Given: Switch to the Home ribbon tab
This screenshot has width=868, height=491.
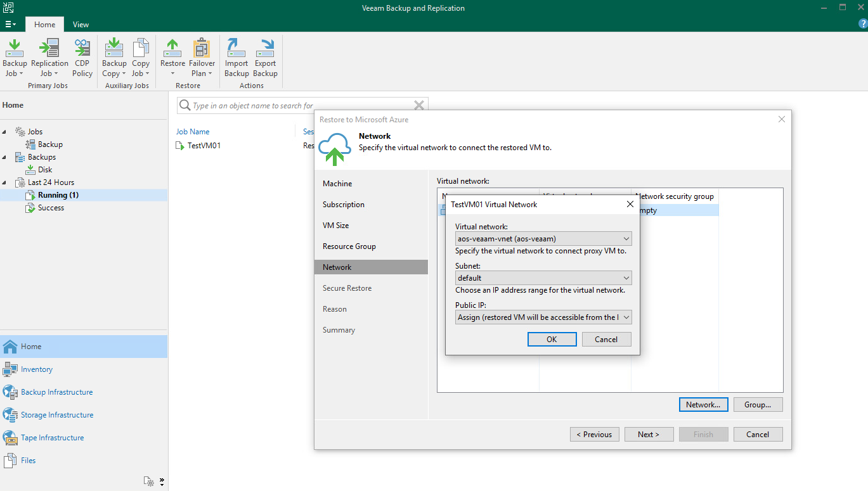Looking at the screenshot, I should click(x=44, y=25).
